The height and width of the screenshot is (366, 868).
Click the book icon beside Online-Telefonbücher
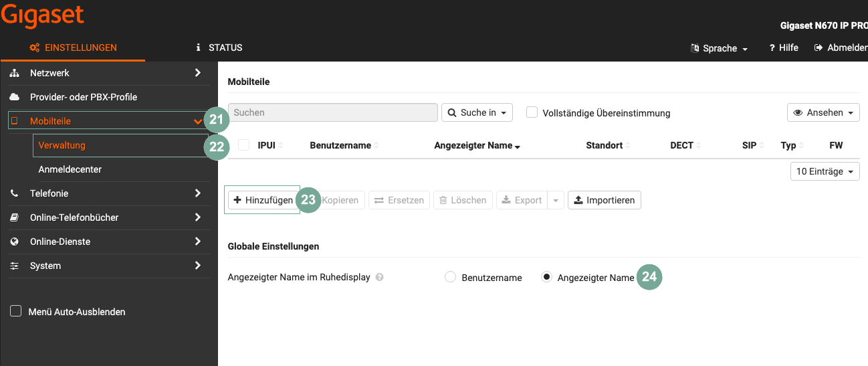[x=15, y=217]
